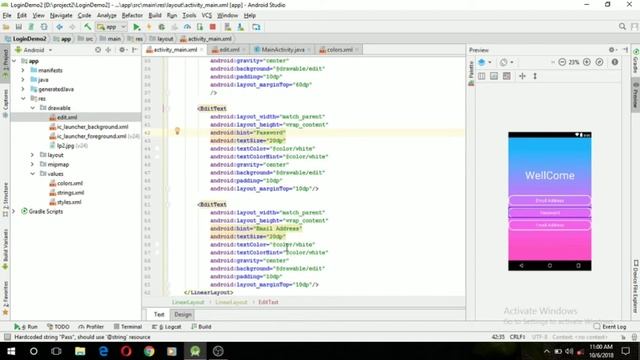
Task: Collapse the drawable folder
Action: coord(32,108)
